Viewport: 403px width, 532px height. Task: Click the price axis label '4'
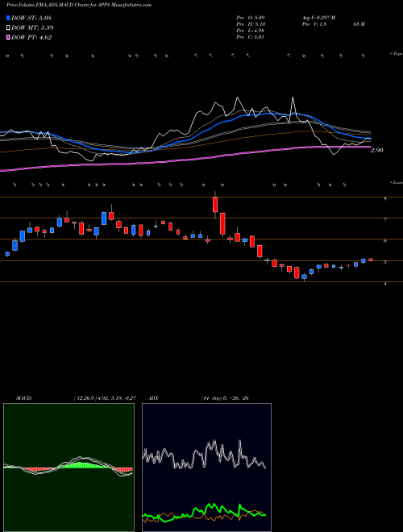(x=385, y=283)
